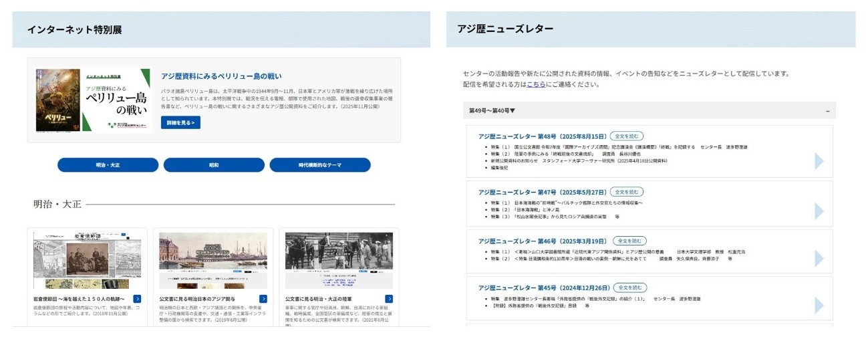The image size is (868, 339).
Task: Click the triangle arrow beside newsletter 第48号
Action: click(x=819, y=161)
